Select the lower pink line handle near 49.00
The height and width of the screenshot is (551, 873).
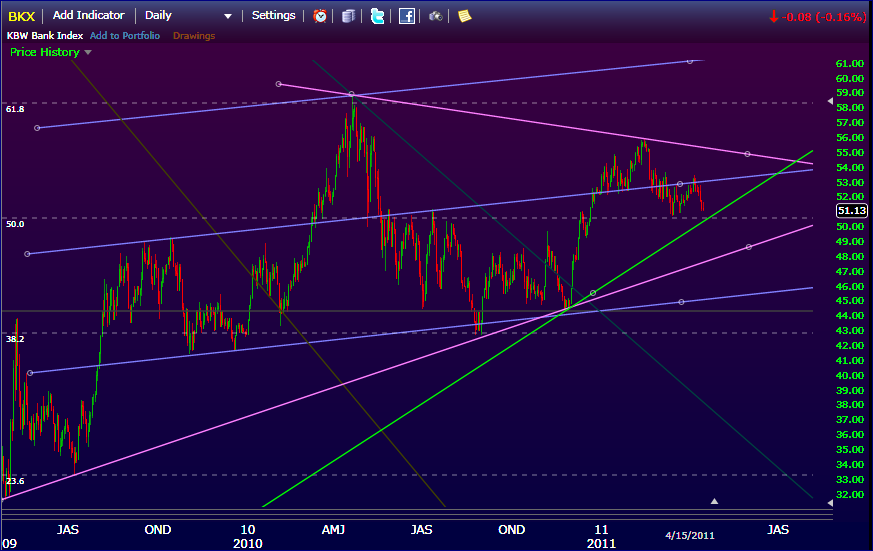(x=749, y=247)
